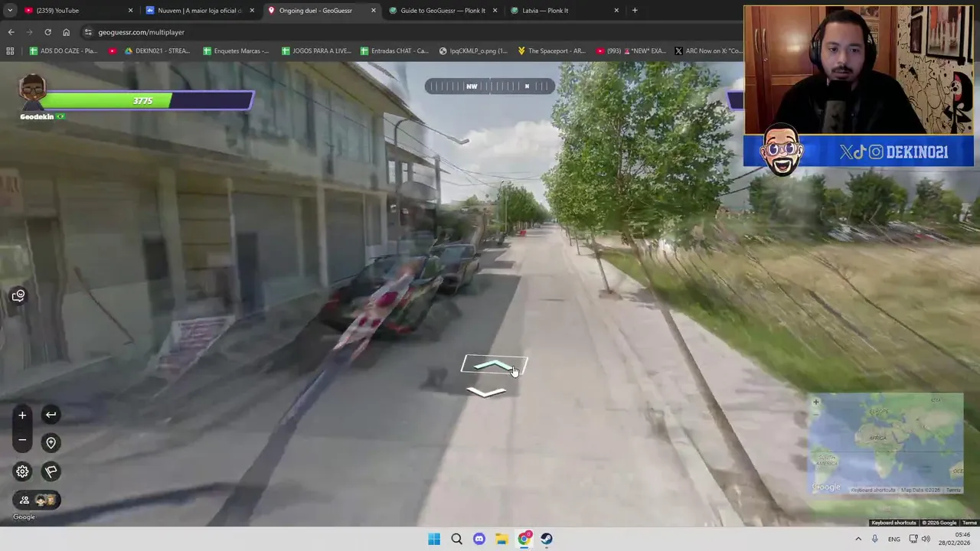The width and height of the screenshot is (980, 551).
Task: Open the browser apps grid
Action: point(10,51)
